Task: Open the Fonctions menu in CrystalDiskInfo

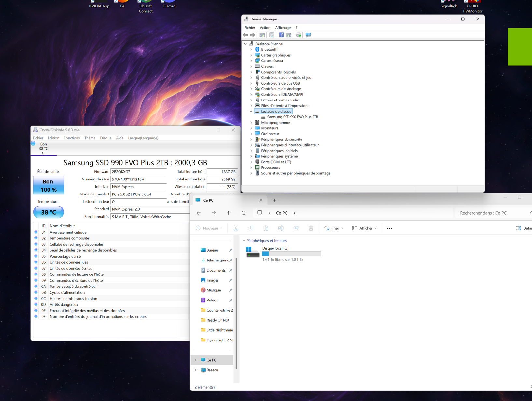Action: tap(72, 138)
